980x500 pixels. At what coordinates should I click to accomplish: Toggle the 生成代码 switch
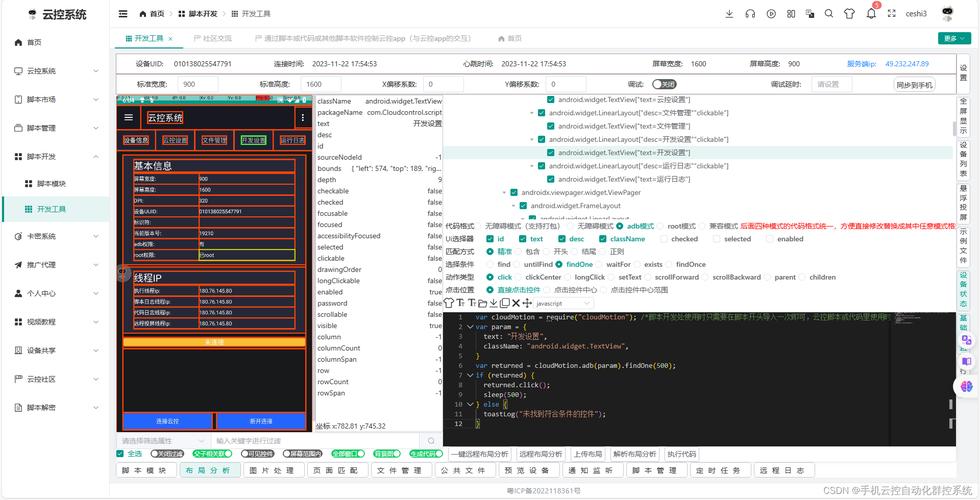(x=426, y=454)
